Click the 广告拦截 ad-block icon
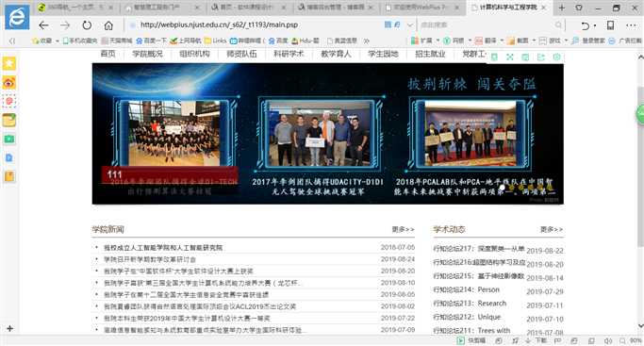 625,41
